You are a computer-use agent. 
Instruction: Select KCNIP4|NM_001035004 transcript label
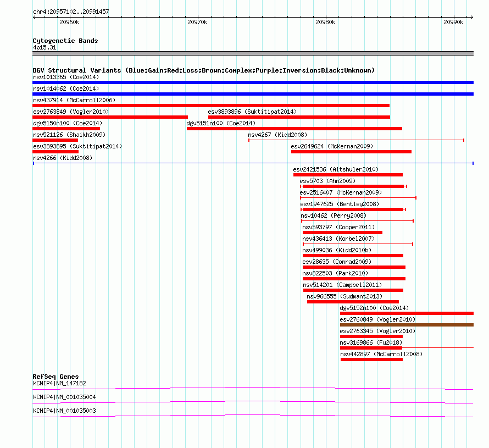64,397
